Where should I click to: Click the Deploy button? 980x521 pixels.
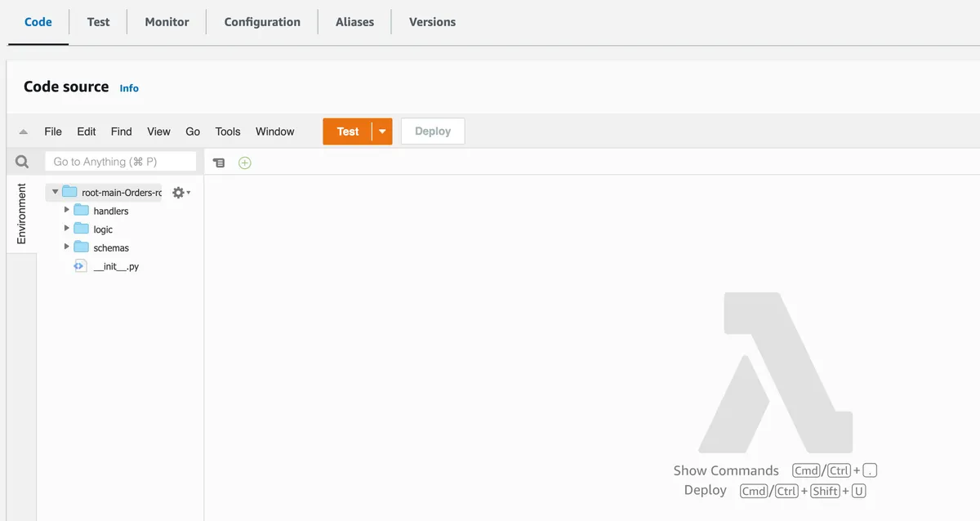(432, 131)
